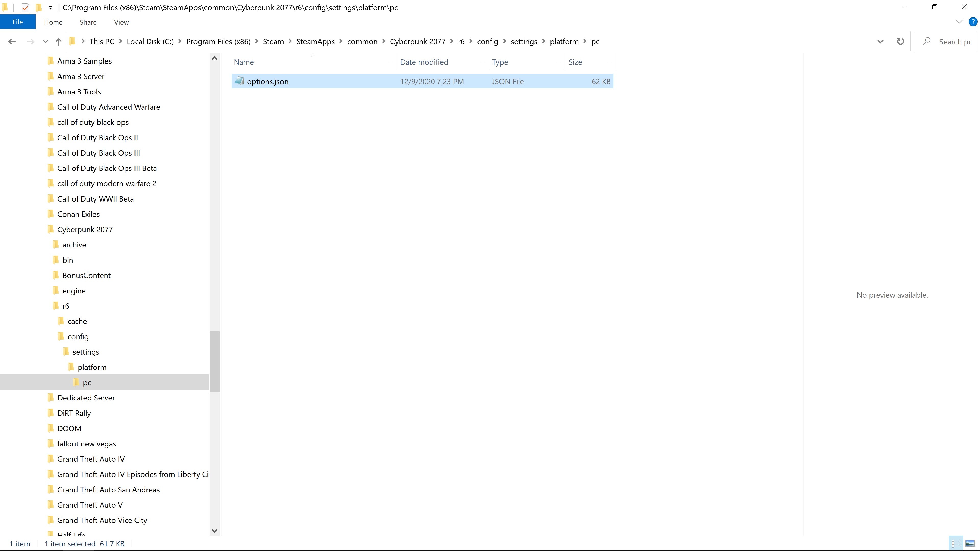Select the BonusContent folder in the tree

(x=86, y=275)
